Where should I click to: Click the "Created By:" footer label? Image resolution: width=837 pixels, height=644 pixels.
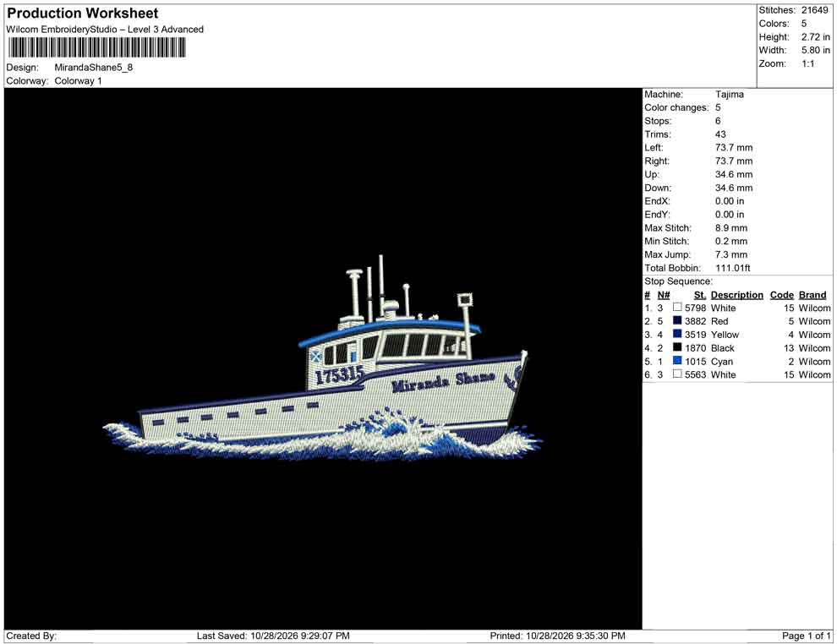click(x=31, y=636)
